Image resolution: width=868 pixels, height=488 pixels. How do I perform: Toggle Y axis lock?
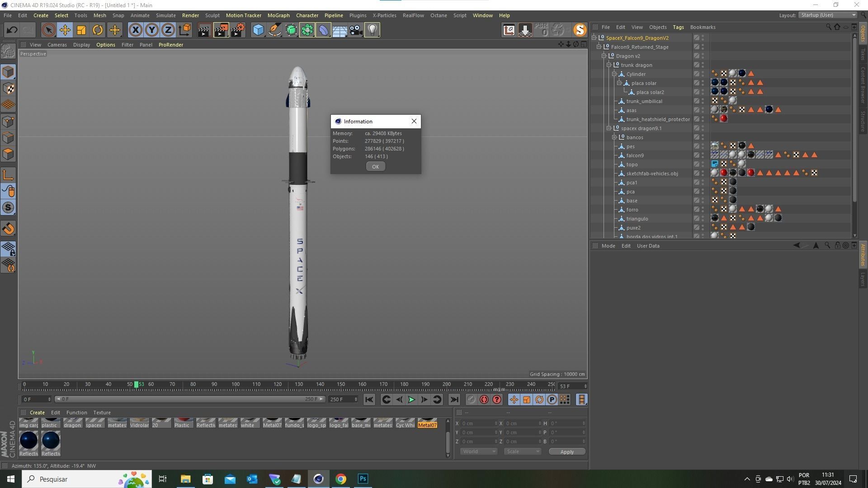coord(151,30)
